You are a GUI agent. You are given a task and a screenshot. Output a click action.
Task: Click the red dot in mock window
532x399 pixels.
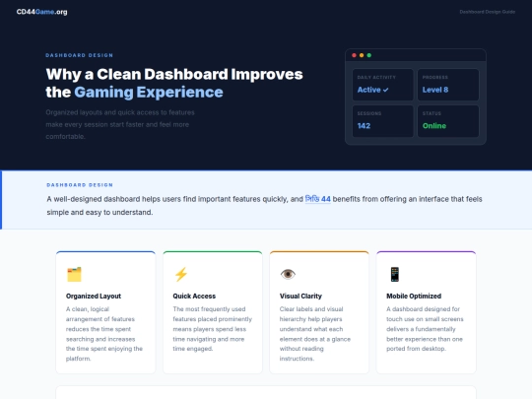pyautogui.click(x=354, y=55)
